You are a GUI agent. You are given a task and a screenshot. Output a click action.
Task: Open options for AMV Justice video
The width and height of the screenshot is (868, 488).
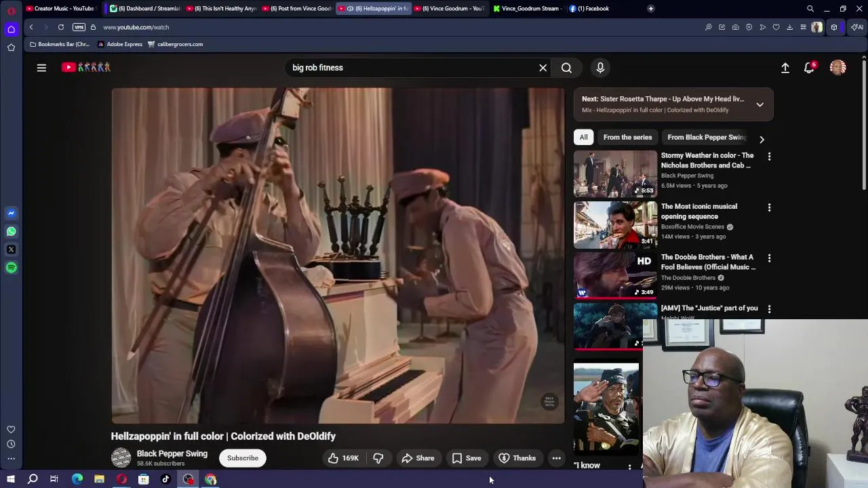769,309
